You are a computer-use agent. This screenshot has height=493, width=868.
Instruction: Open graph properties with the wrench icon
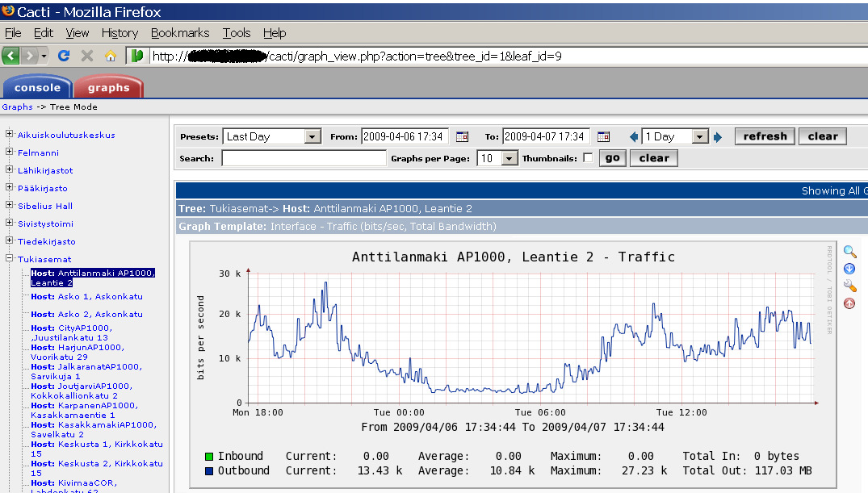click(x=849, y=286)
